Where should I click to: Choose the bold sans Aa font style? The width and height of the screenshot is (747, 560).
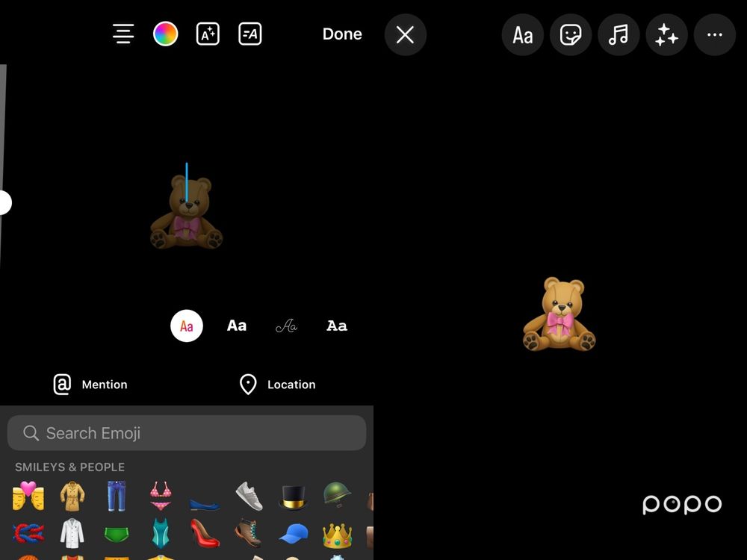237,326
